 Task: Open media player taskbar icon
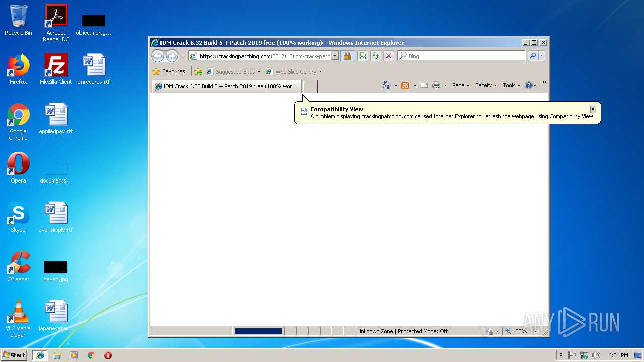(x=74, y=355)
